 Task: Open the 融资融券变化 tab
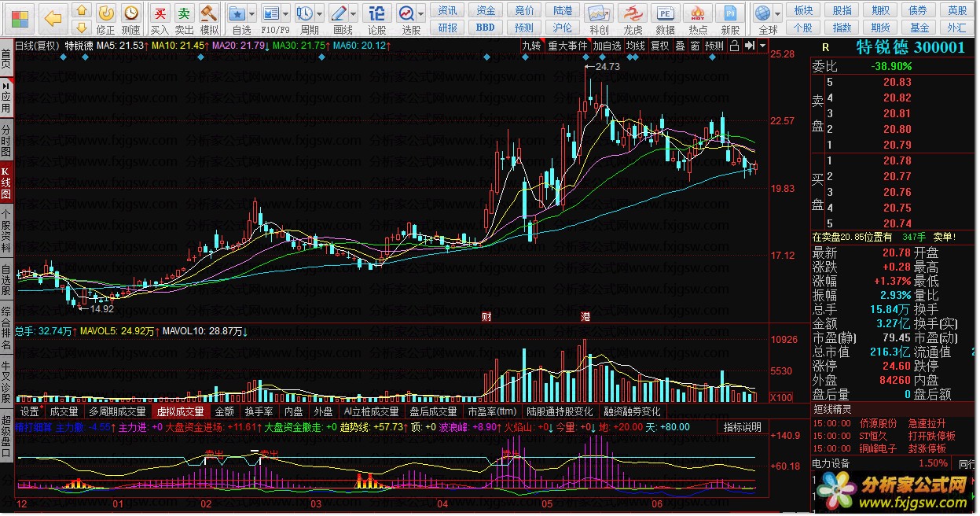click(633, 411)
